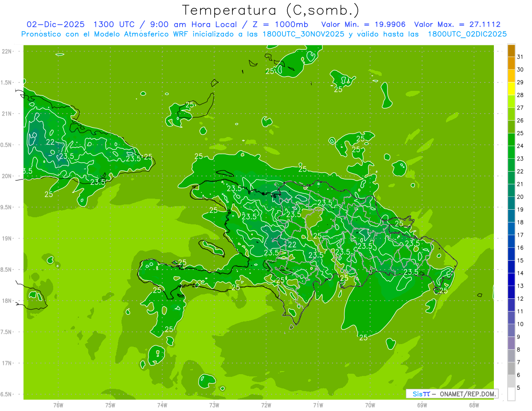The height and width of the screenshot is (411, 532).
Task: Click the 'Valor Max. = 27.1112' readout
Action: 457,25
